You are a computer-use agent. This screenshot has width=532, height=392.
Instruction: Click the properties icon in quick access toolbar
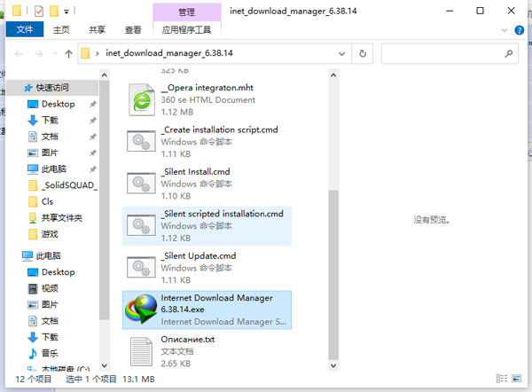pos(39,12)
